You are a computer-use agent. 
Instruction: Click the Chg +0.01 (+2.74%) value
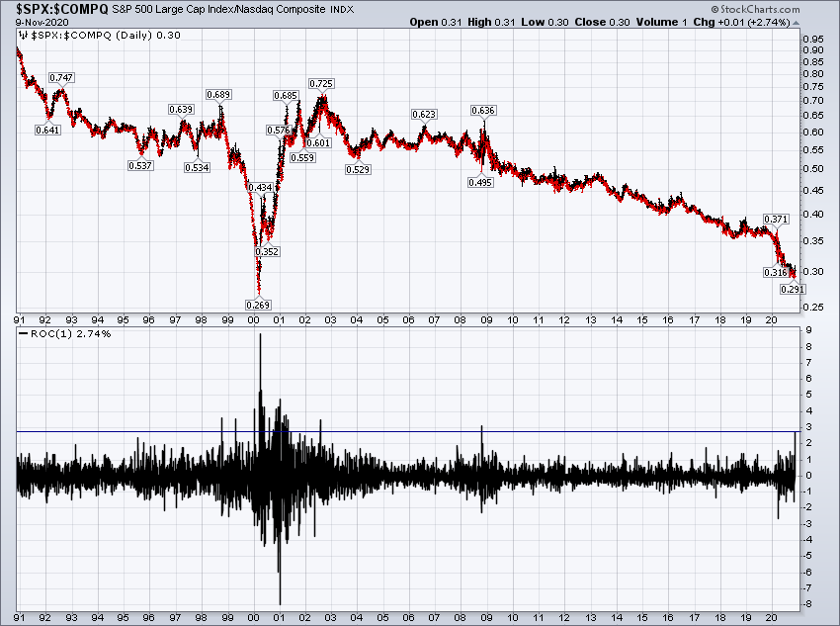pos(741,22)
